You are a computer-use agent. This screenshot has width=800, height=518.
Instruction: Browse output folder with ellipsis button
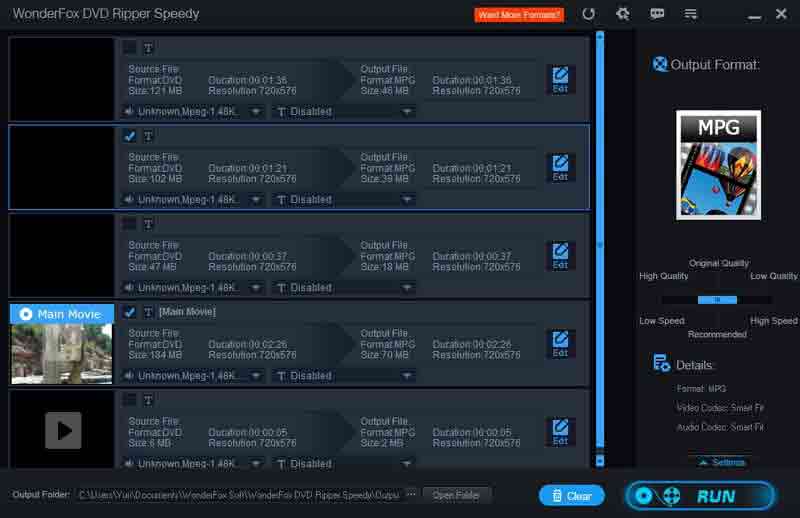411,494
